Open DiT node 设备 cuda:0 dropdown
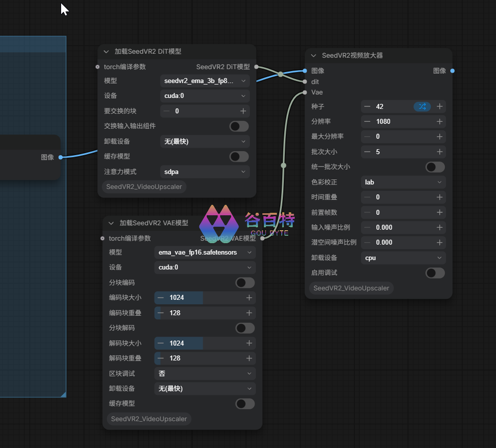The image size is (496, 448). (x=205, y=96)
